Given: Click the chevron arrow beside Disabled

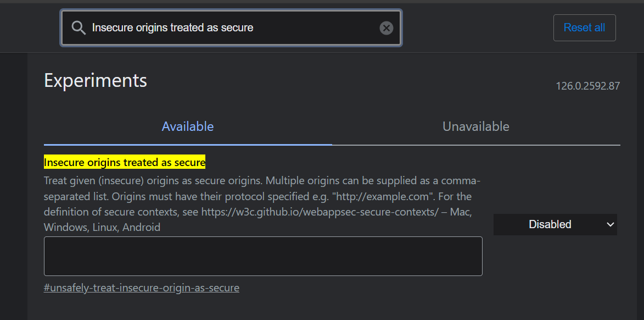Looking at the screenshot, I should point(611,224).
